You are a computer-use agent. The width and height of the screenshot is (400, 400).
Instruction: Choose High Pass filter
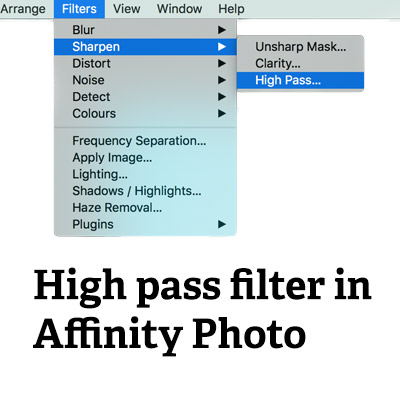[x=300, y=80]
